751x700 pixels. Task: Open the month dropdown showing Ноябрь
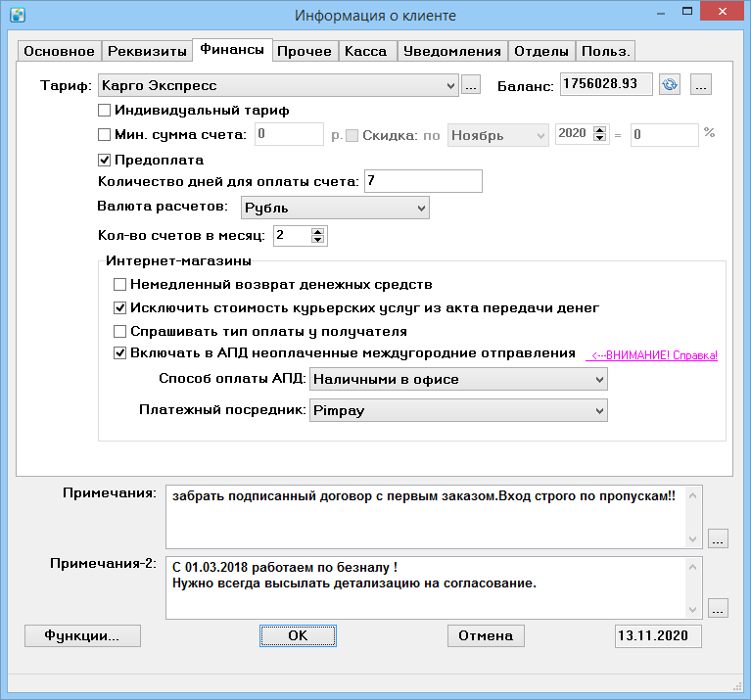pyautogui.click(x=498, y=135)
